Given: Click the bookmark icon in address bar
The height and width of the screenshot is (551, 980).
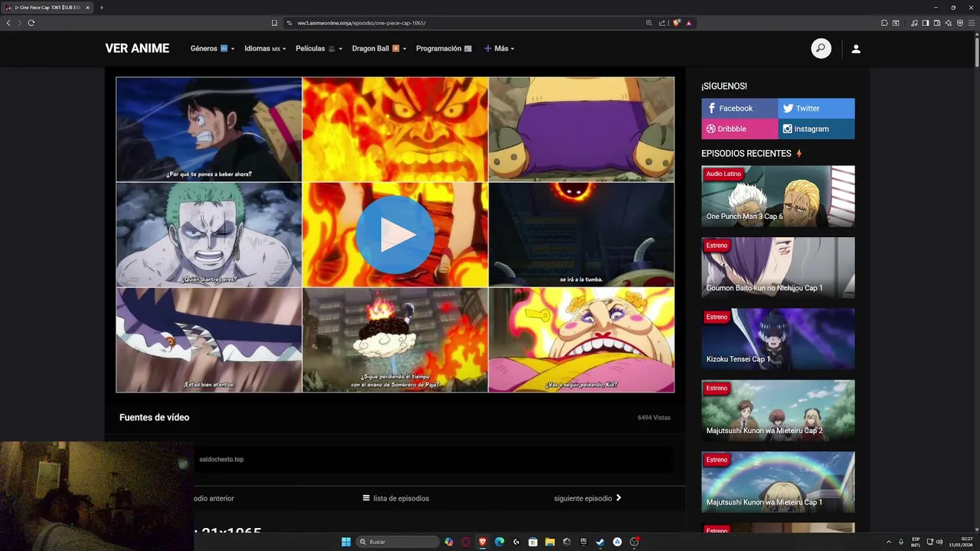Looking at the screenshot, I should coord(274,23).
